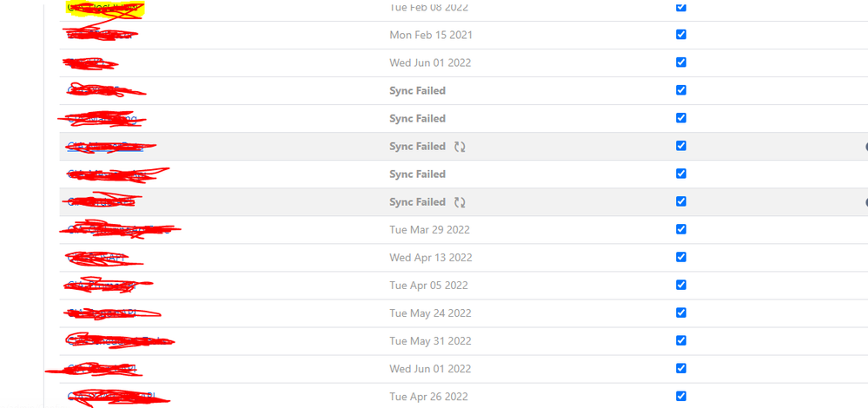Uncheck the checkbox in the Mon Feb 15 2021 row
This screenshot has height=408, width=868.
pyautogui.click(x=681, y=34)
